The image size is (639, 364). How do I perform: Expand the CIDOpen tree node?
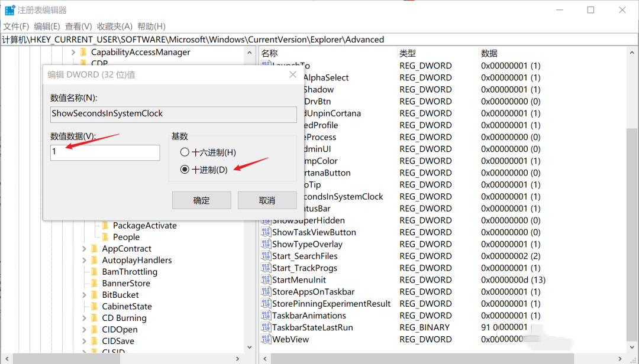click(x=84, y=329)
